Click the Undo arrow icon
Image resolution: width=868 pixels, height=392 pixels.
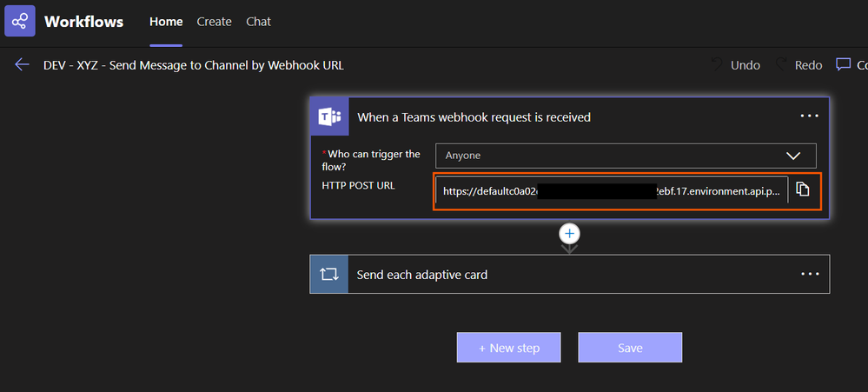[x=718, y=65]
